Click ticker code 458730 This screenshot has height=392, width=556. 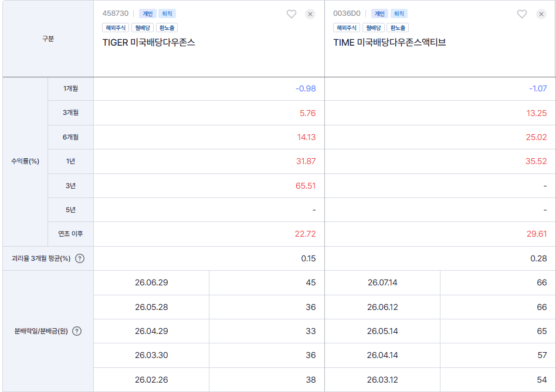115,13
